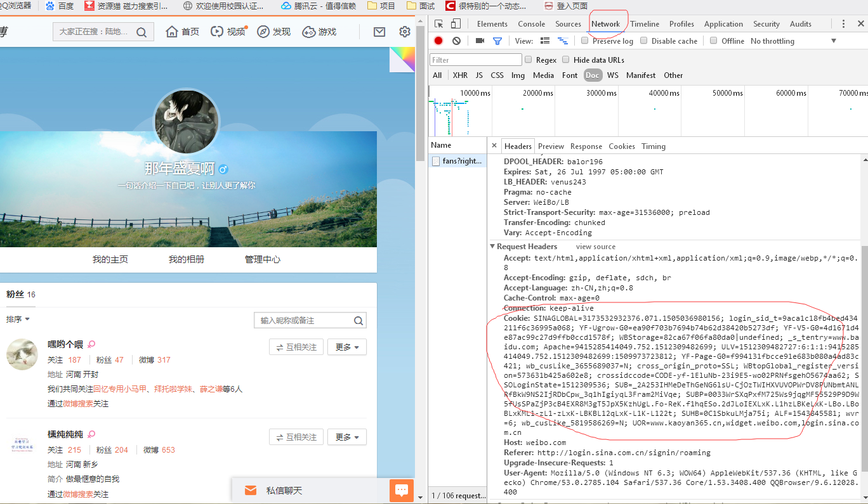This screenshot has width=868, height=504.
Task: Toggle the Offline checkbox
Action: [714, 41]
